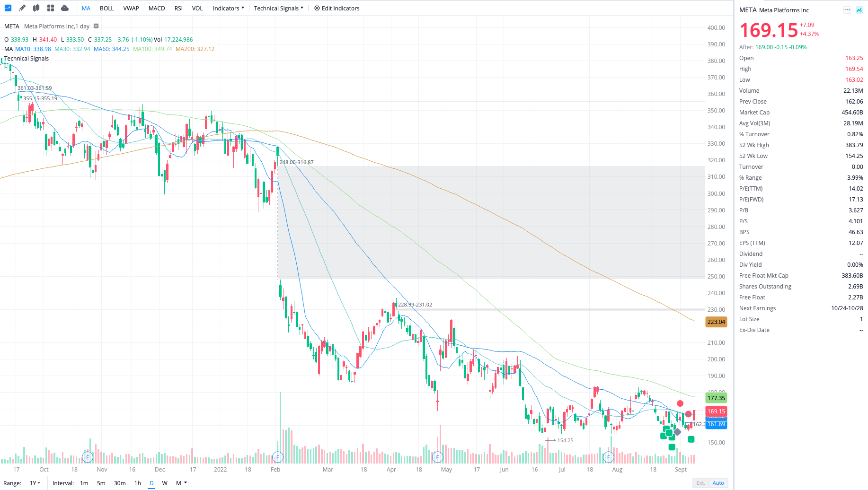
Task: Click the large 169.15 quote price
Action: [769, 30]
